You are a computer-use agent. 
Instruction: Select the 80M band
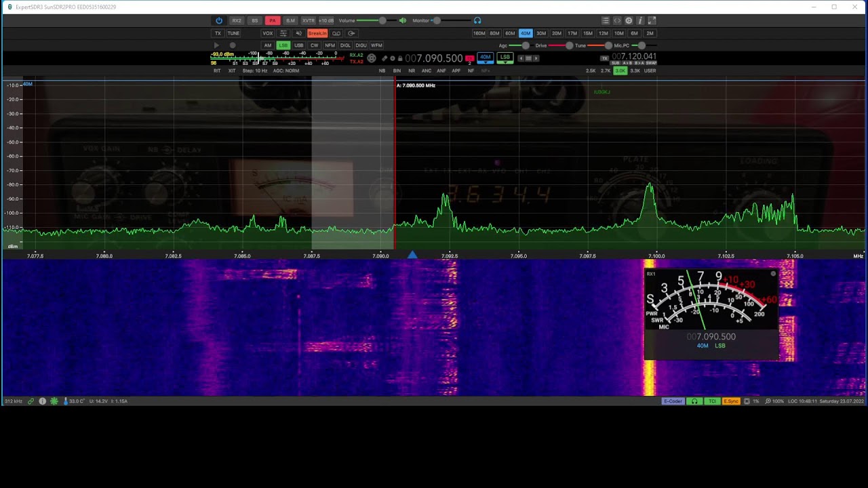[x=494, y=33]
